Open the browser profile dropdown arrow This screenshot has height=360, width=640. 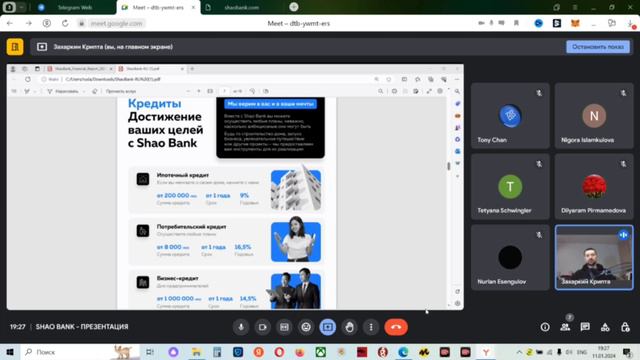point(22,7)
